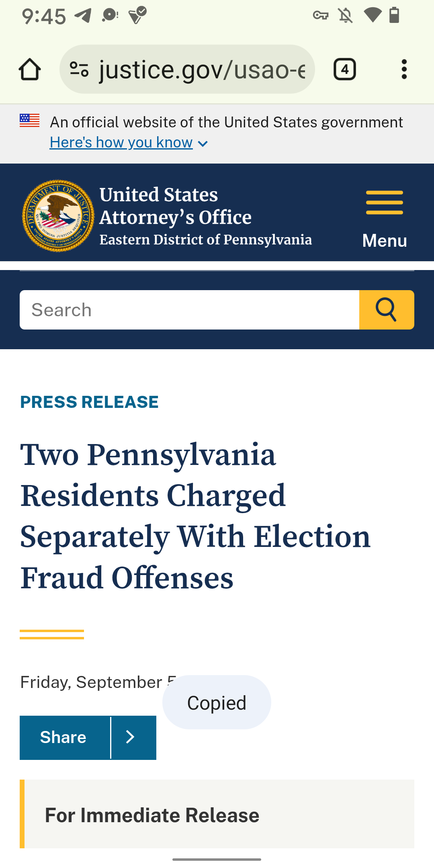The width and height of the screenshot is (434, 868).
Task: Focus the Search input field
Action: tap(189, 310)
